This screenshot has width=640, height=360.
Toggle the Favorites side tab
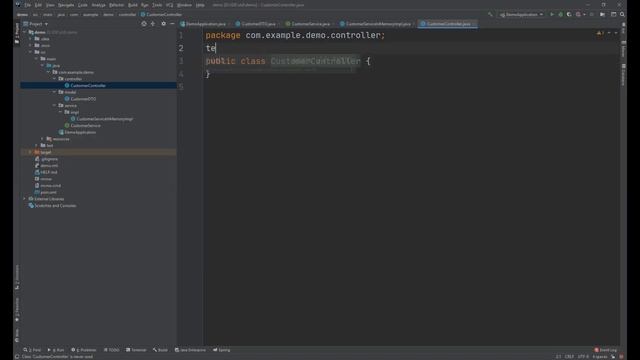tap(17, 309)
